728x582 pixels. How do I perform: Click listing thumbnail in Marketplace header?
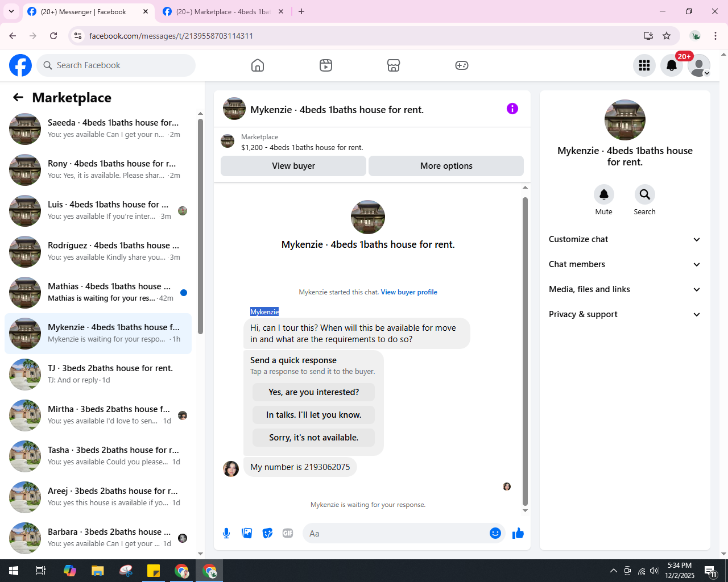click(x=227, y=142)
